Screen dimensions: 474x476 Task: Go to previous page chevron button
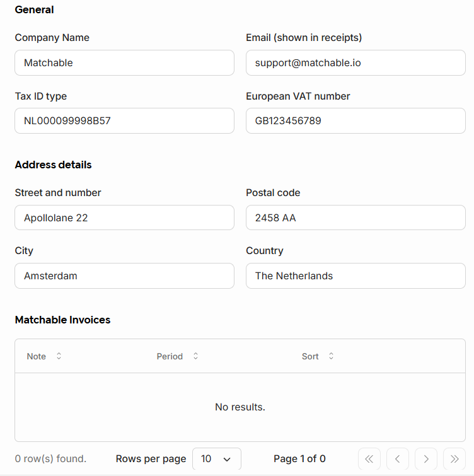(398, 459)
